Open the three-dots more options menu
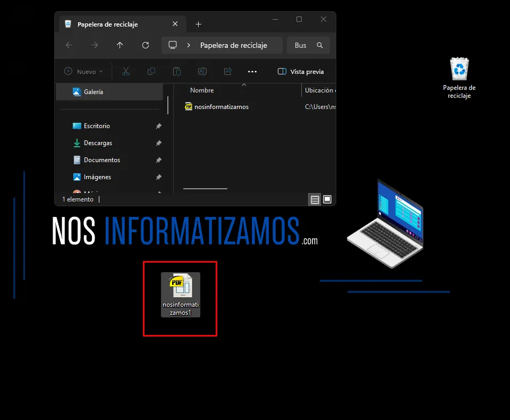Image resolution: width=510 pixels, height=420 pixels. point(252,72)
